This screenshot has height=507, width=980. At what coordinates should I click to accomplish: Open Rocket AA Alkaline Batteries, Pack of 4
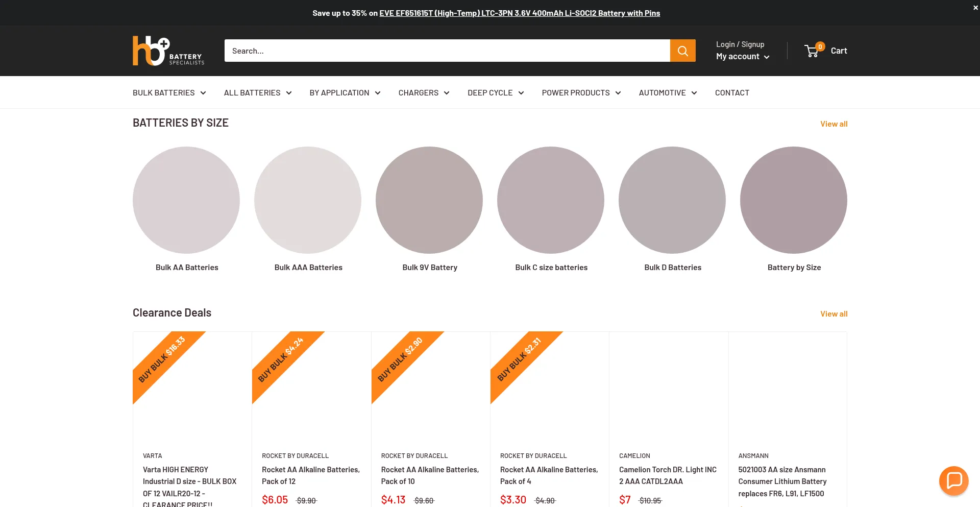tap(549, 475)
